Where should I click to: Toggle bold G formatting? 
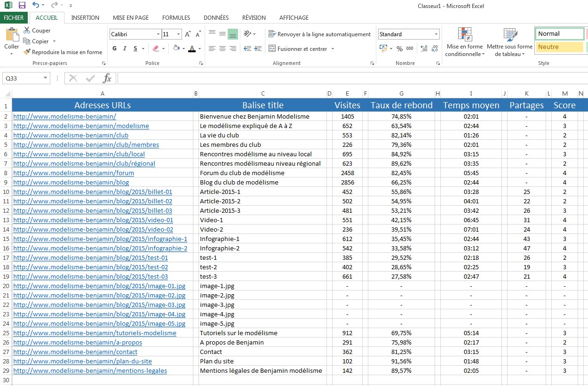click(115, 48)
